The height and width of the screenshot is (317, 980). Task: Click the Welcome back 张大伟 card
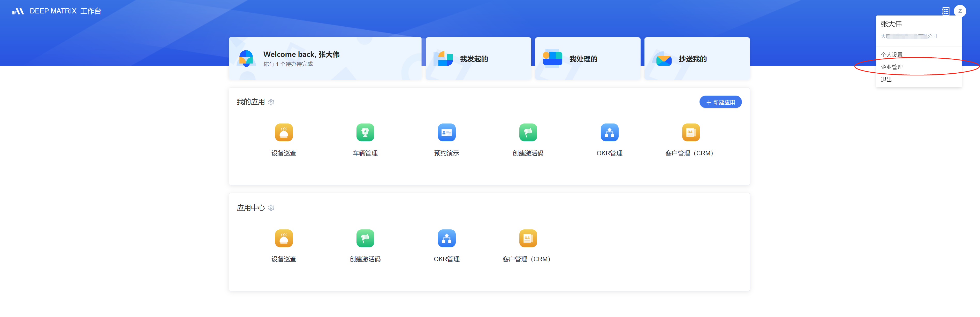pos(325,59)
